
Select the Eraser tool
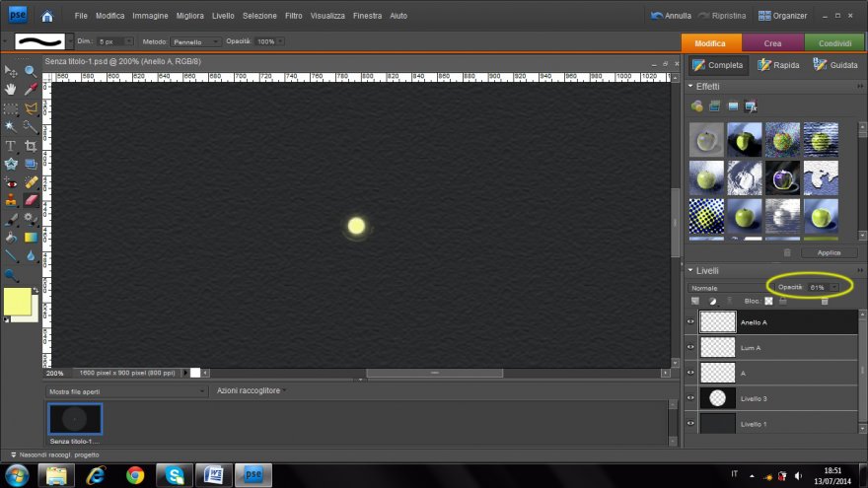click(31, 201)
